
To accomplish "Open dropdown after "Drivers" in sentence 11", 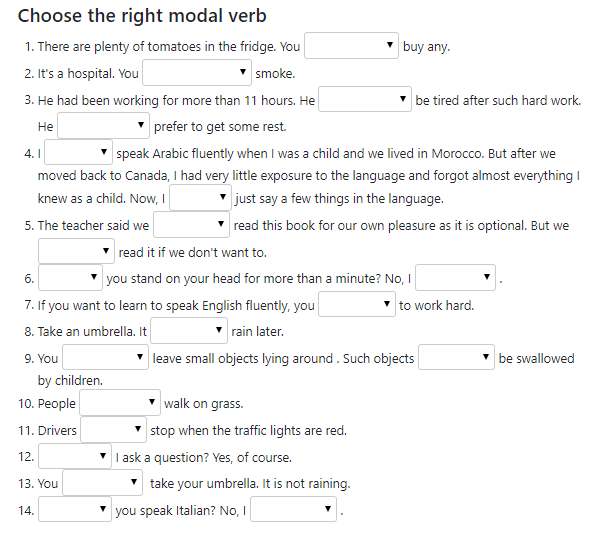I will click(113, 430).
